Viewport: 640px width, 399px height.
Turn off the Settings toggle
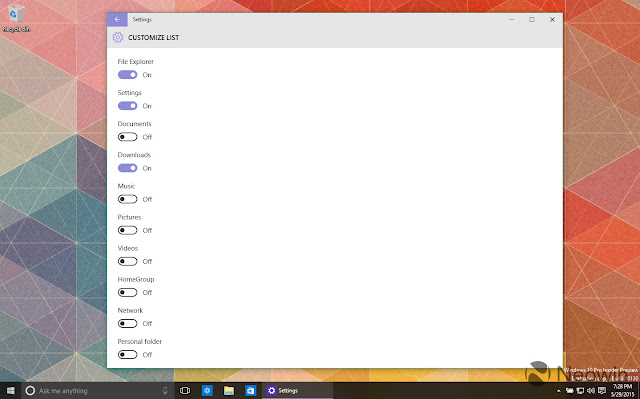[127, 106]
